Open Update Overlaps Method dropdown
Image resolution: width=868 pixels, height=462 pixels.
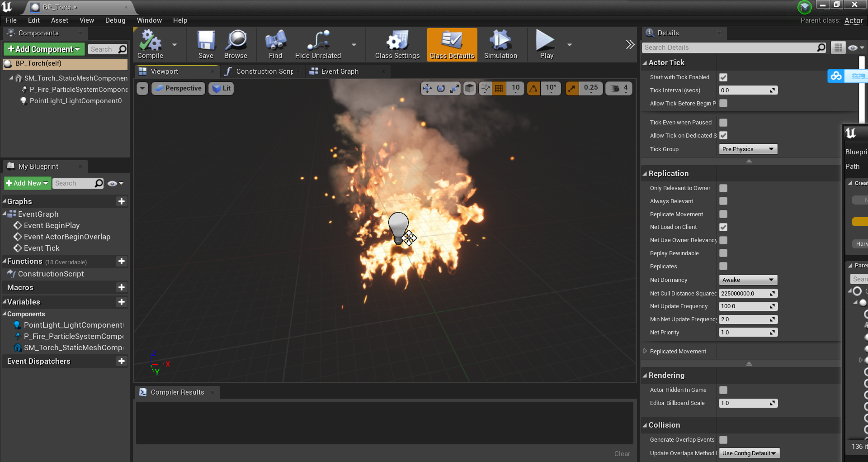[x=749, y=453]
